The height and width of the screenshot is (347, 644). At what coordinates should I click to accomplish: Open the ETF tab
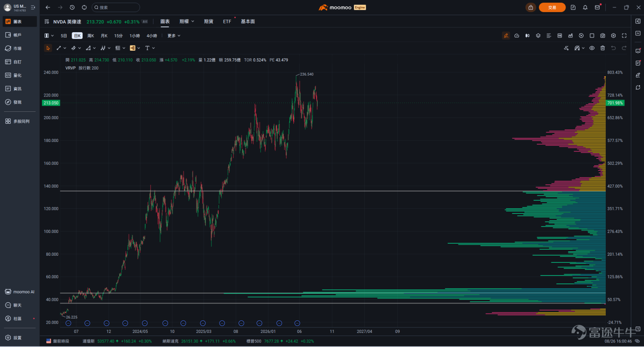pyautogui.click(x=227, y=21)
